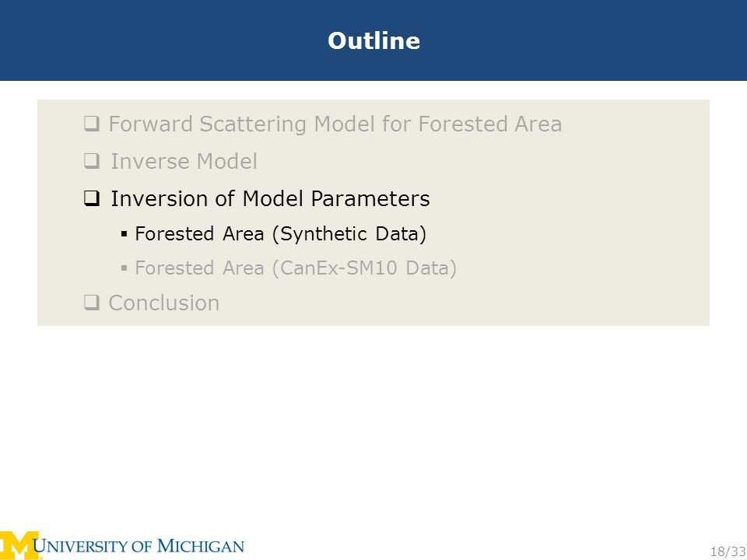Click the beige outline content box
This screenshot has width=747, height=560.
pos(373,213)
